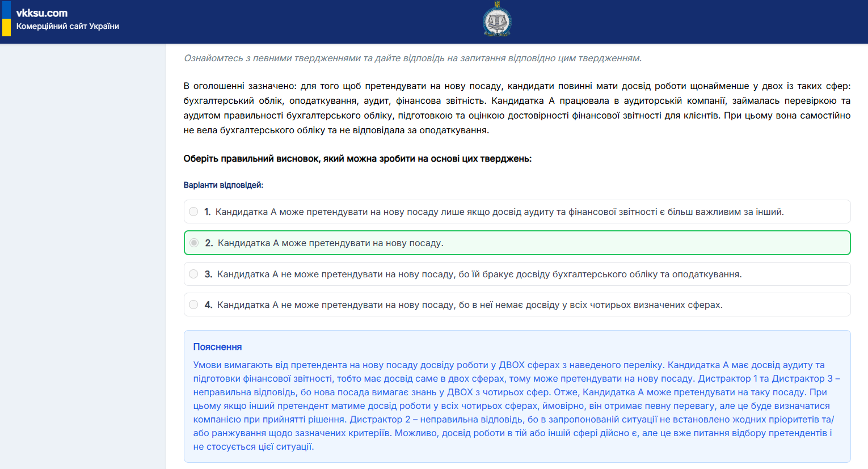
Task: Choose radio button for answer option 3
Action: 193,274
